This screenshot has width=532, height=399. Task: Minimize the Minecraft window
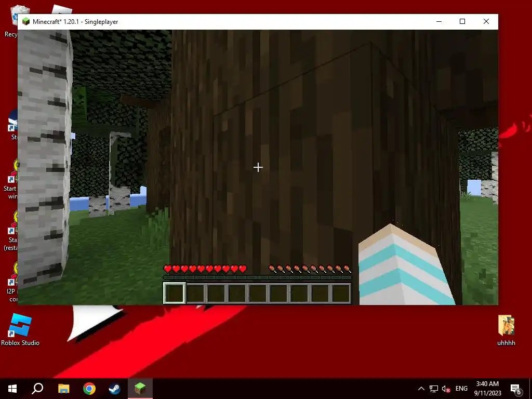pyautogui.click(x=439, y=21)
